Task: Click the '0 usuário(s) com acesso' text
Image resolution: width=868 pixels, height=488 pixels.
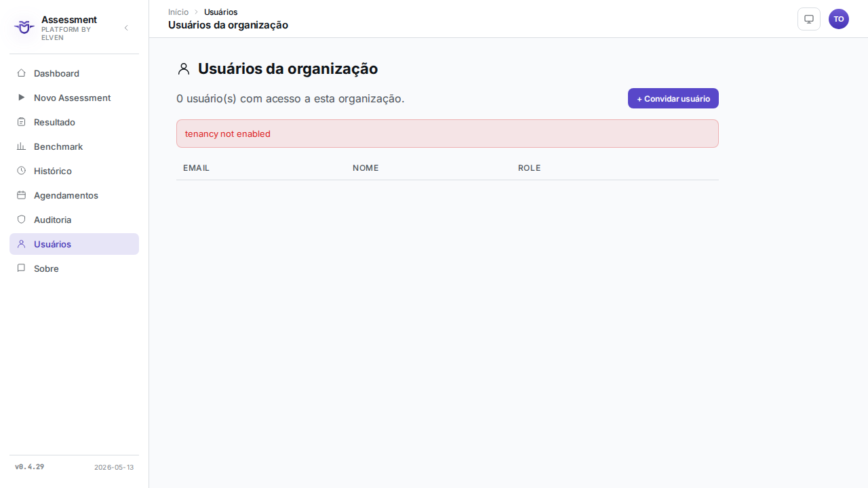Action: point(290,99)
